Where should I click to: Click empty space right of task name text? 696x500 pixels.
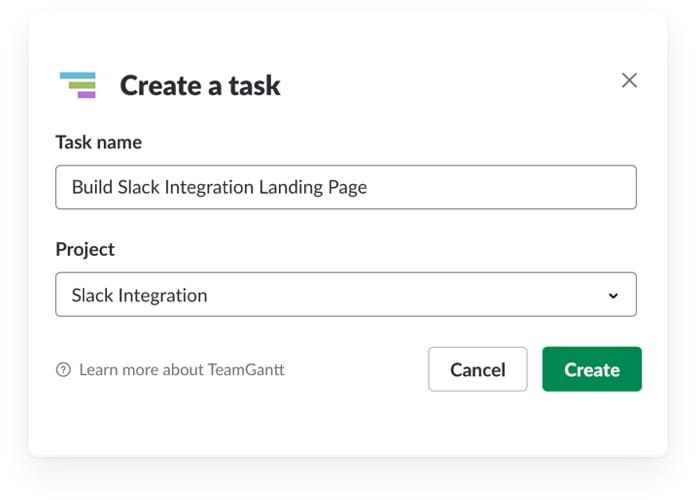(500, 187)
